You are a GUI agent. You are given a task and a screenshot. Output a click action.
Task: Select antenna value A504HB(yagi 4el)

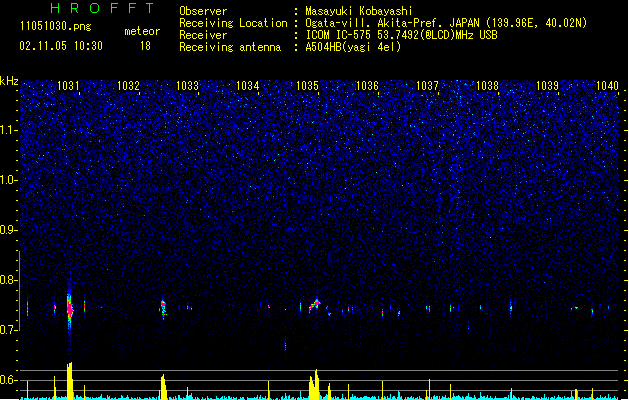pyautogui.click(x=353, y=47)
